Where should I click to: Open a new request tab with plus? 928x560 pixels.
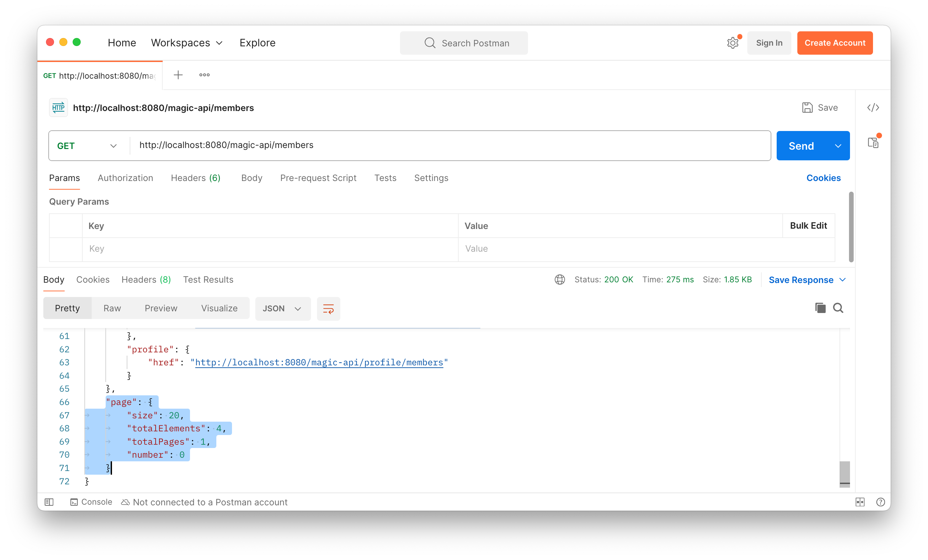point(178,75)
